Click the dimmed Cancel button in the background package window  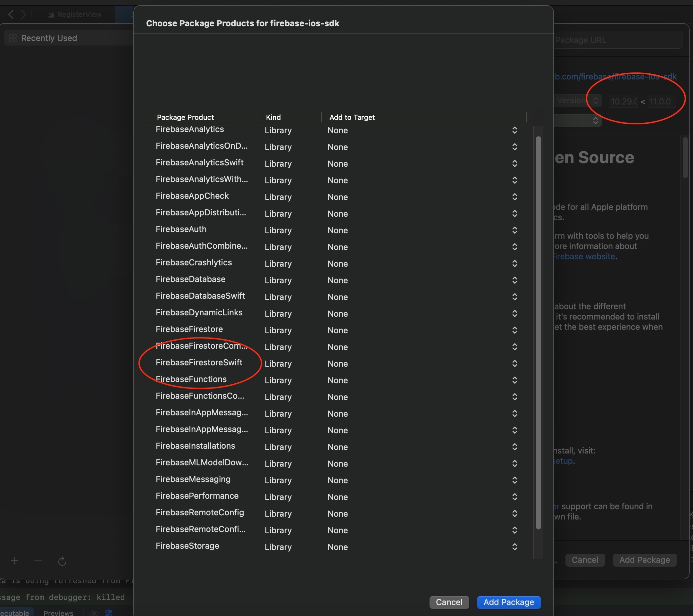585,560
